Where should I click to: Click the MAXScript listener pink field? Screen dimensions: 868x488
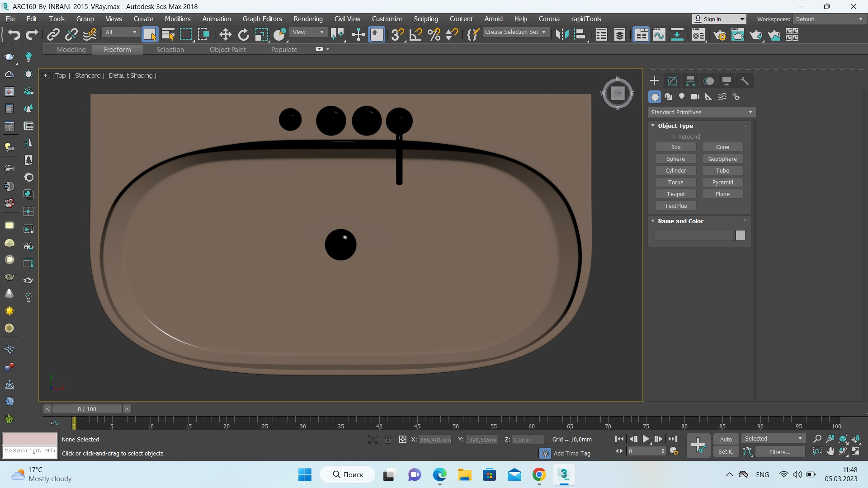[x=30, y=439]
